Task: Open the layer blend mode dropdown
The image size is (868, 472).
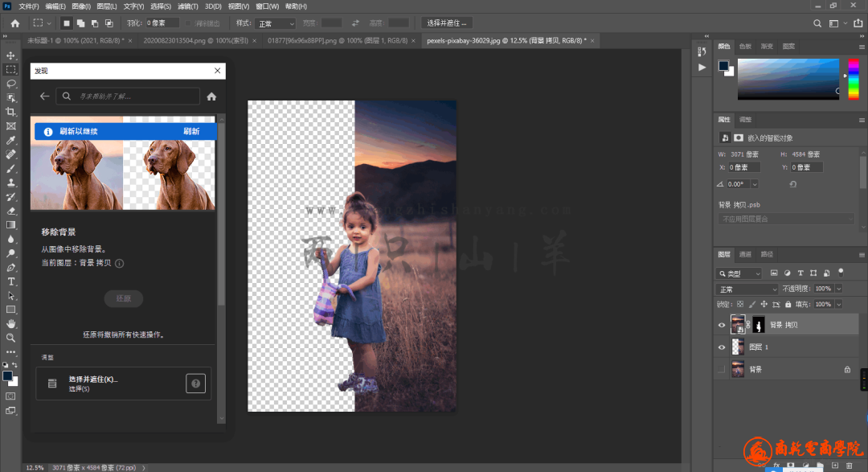Action: point(747,289)
